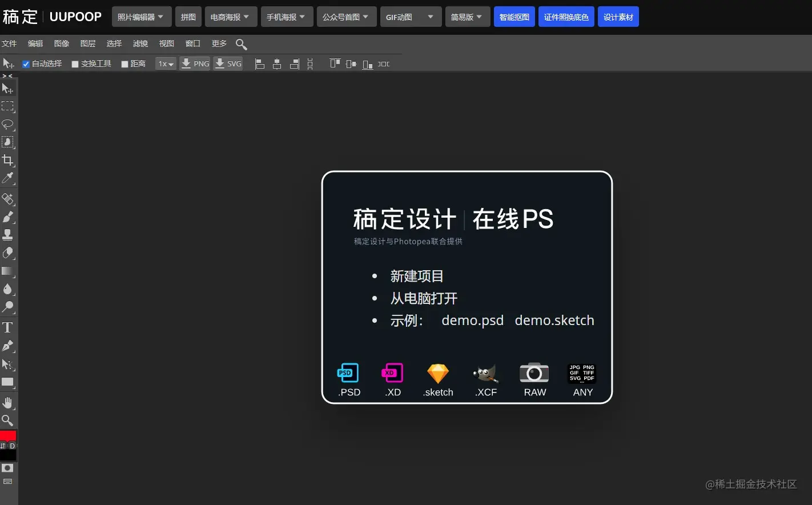Open the 1x scale dropdown
Viewport: 812px width, 505px height.
click(166, 64)
